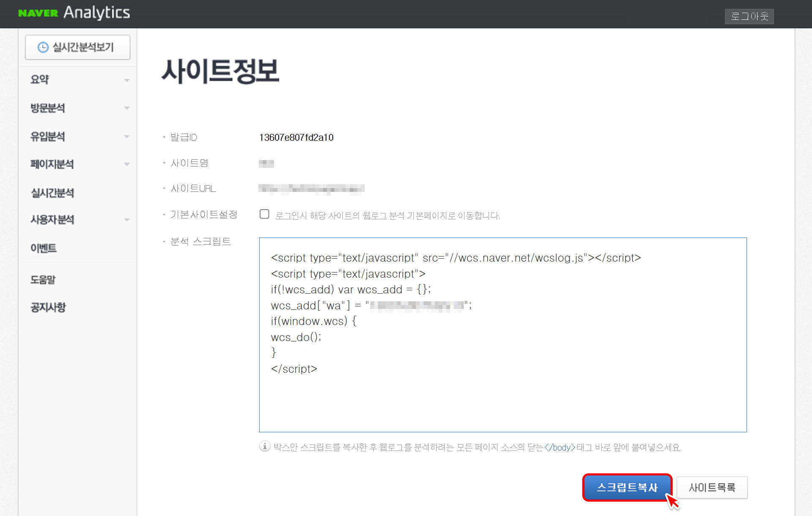
Task: Click the NAVER Analytics logo
Action: click(74, 13)
